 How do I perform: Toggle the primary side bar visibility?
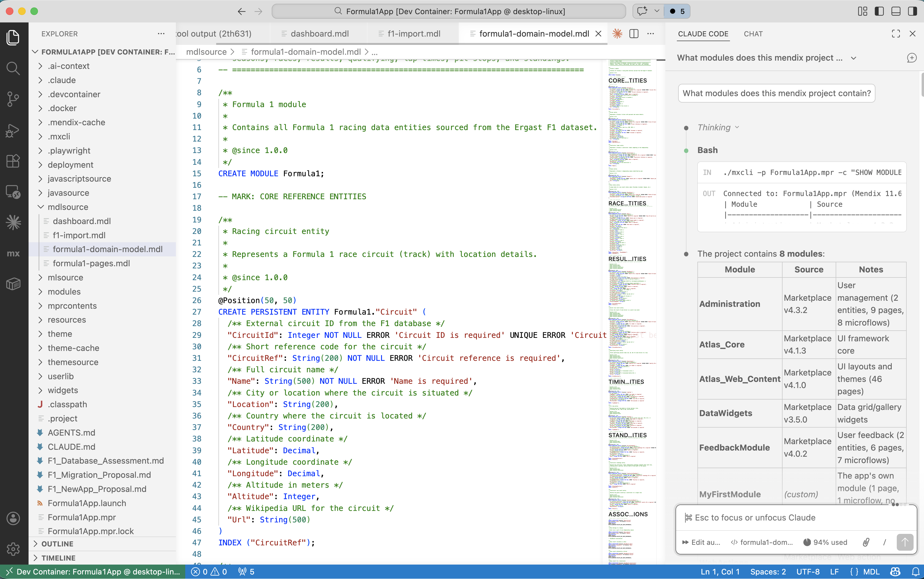[x=879, y=11]
